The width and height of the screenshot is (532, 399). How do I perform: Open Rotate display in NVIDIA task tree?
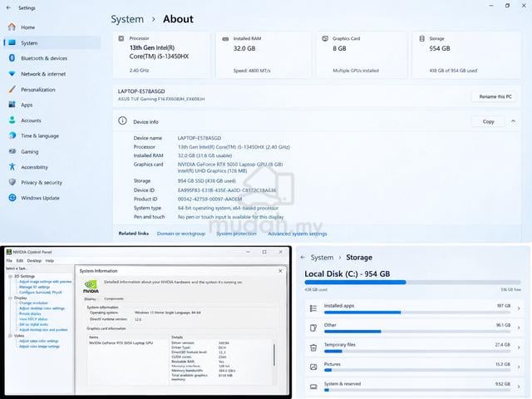click(30, 314)
